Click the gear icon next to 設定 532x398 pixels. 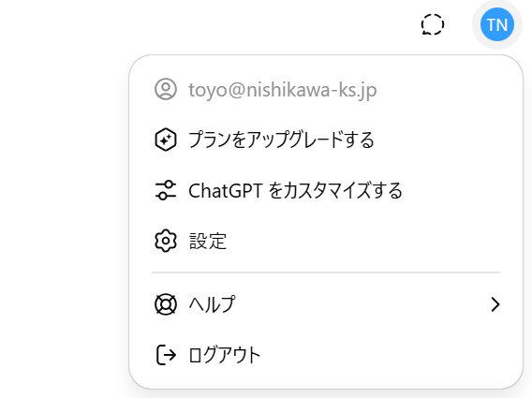point(166,241)
